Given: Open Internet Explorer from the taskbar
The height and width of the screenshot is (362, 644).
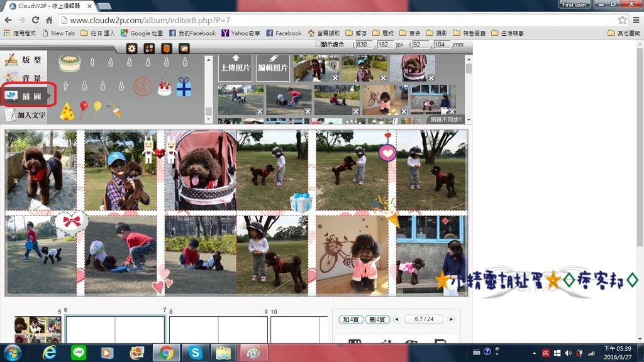Looking at the screenshot, I should [x=49, y=353].
